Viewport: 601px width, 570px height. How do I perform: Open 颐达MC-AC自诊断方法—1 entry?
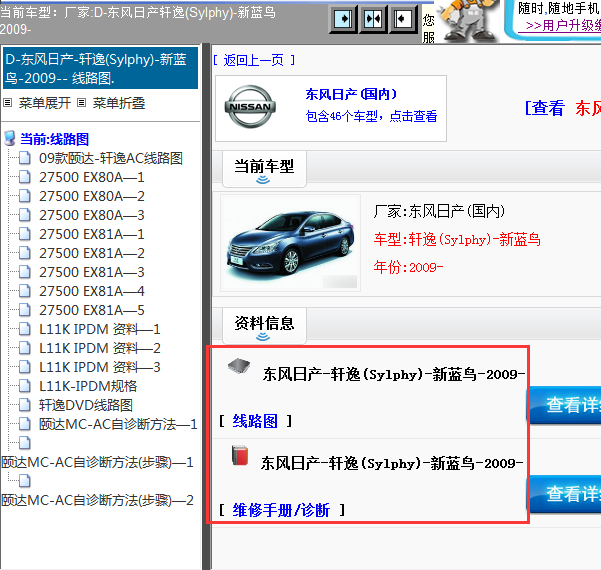tap(118, 424)
